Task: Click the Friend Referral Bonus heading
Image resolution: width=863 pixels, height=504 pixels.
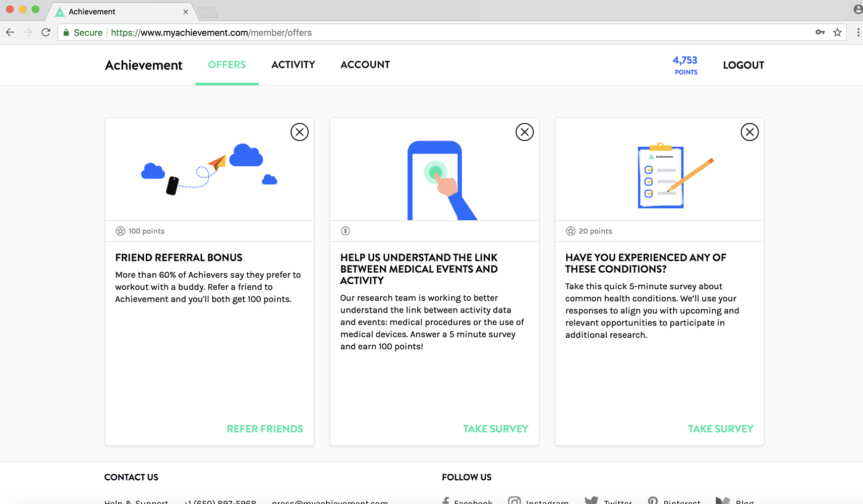Action: coord(179,258)
